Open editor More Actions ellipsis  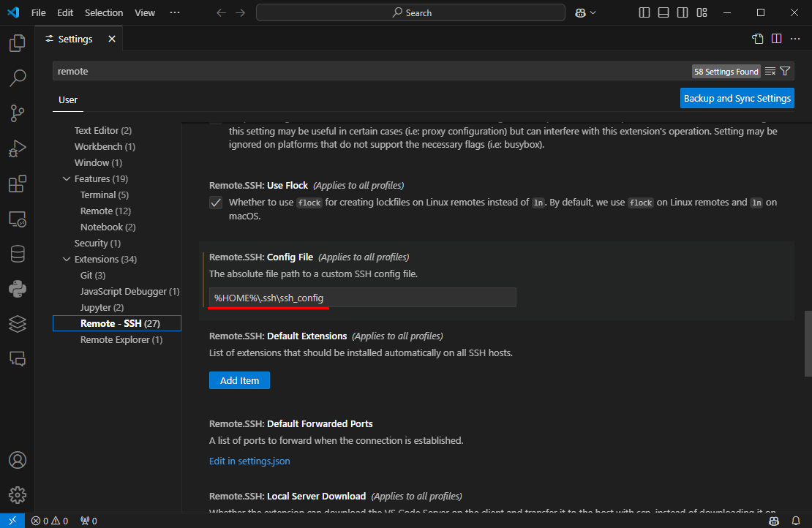795,39
